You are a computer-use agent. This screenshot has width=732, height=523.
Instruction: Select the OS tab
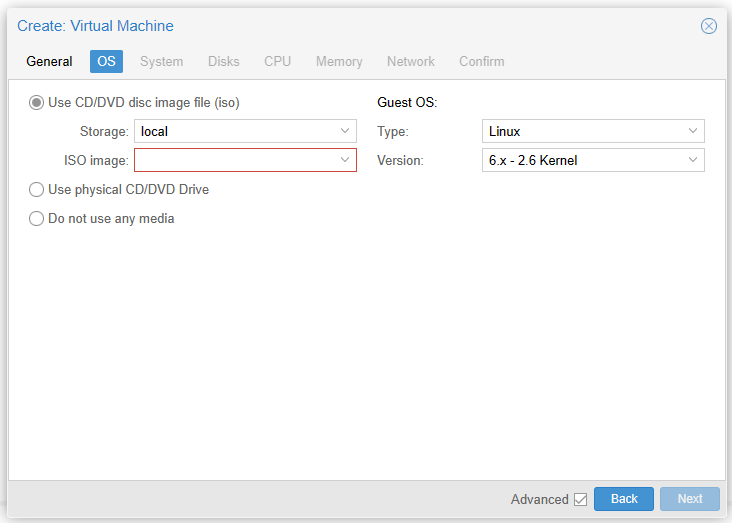click(x=106, y=61)
